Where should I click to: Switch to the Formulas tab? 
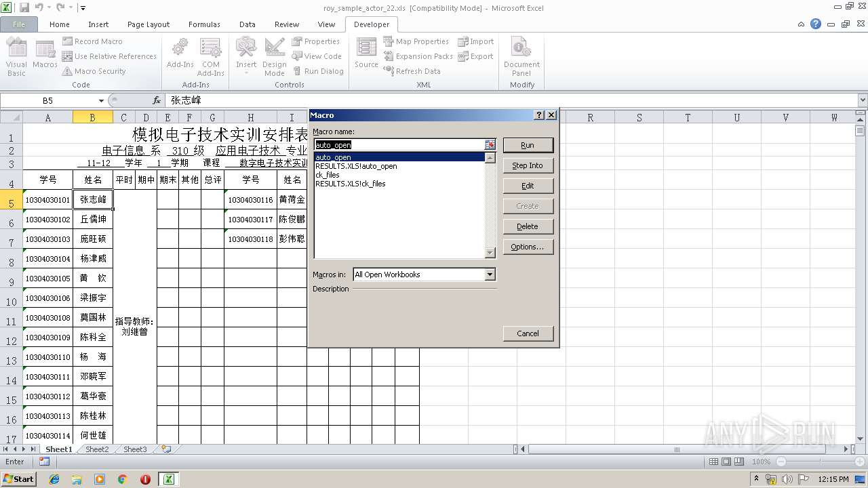pyautogui.click(x=204, y=24)
